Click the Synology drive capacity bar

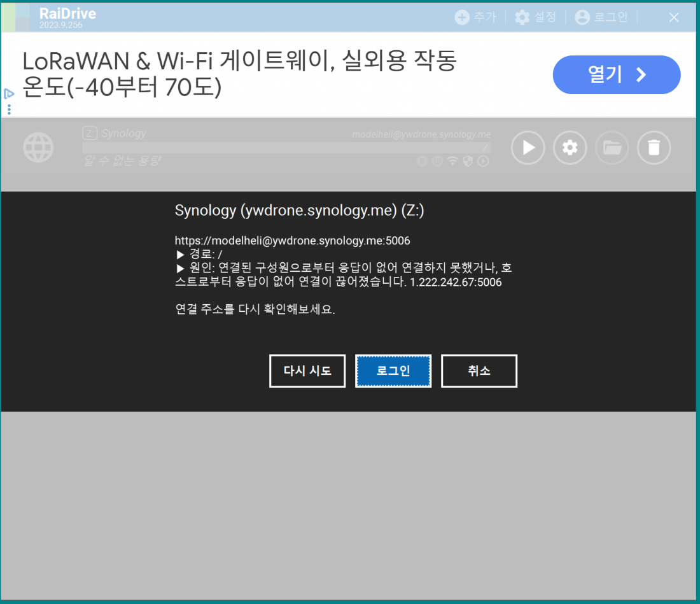pos(286,148)
